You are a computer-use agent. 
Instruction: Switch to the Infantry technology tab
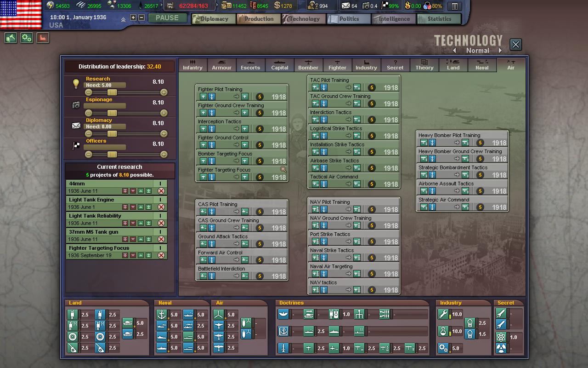point(192,65)
